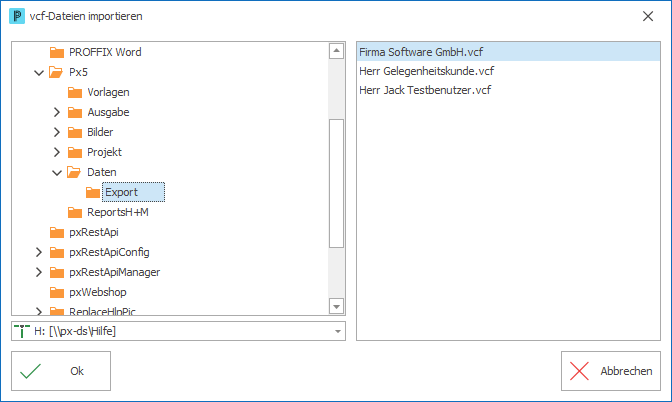The image size is (672, 402).
Task: Collapse the Daten folder node
Action: pos(57,173)
